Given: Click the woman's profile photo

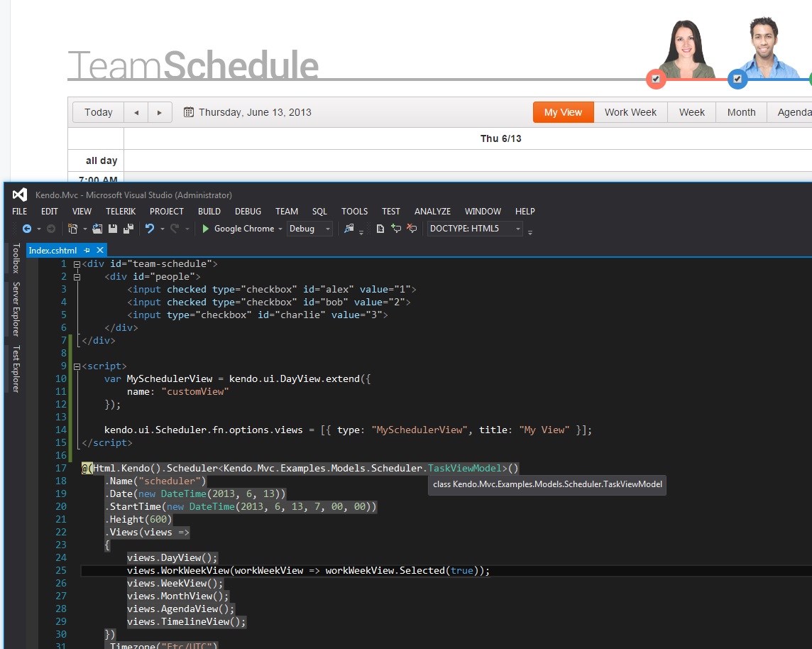Looking at the screenshot, I should click(686, 49).
